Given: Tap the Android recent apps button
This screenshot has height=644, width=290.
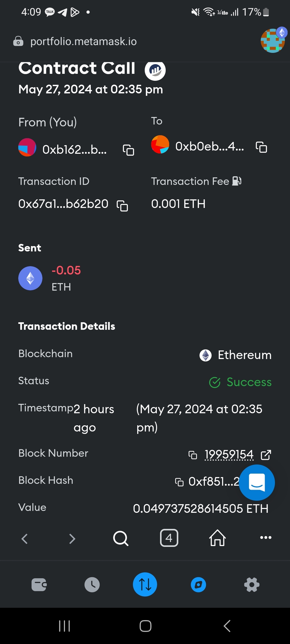Looking at the screenshot, I should point(64,626).
